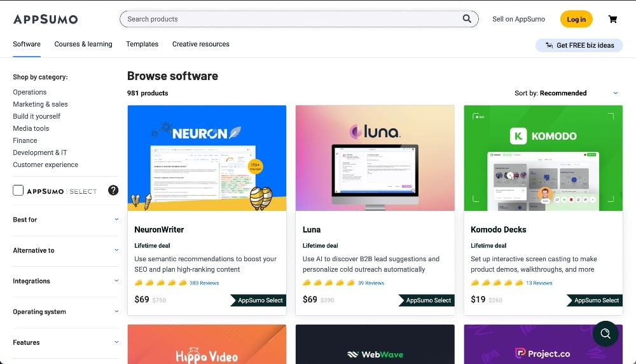The width and height of the screenshot is (636, 364).
Task: Click the AppSumo logo
Action: point(45,19)
